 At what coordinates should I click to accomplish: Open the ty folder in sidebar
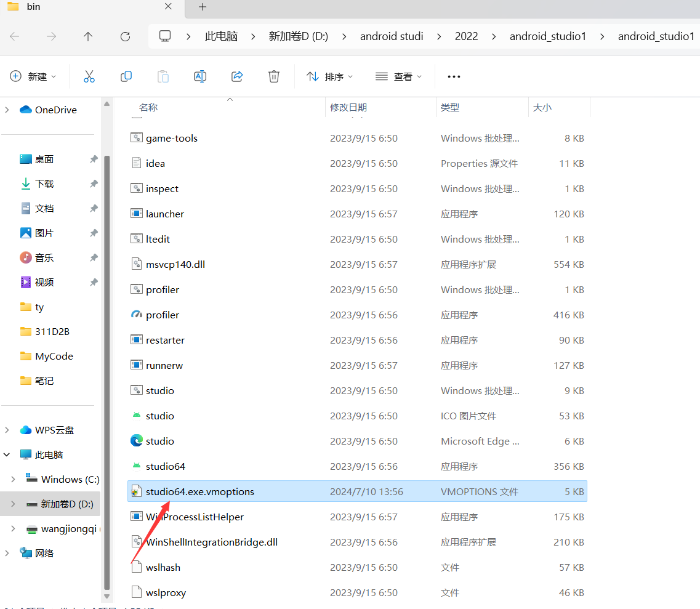point(31,307)
